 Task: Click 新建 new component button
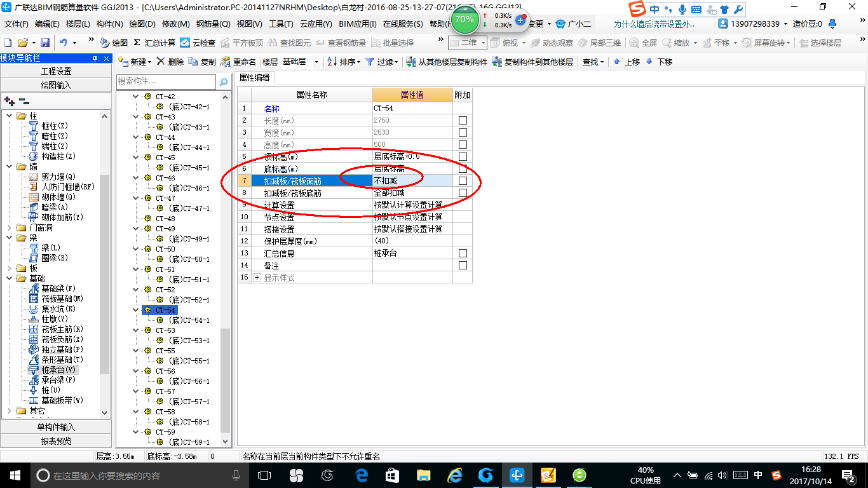point(135,62)
